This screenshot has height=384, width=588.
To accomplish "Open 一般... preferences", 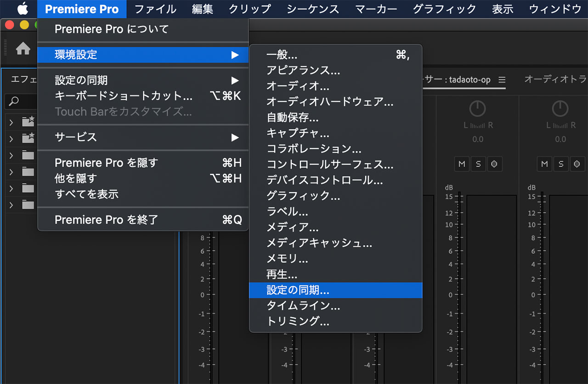I will [335, 55].
